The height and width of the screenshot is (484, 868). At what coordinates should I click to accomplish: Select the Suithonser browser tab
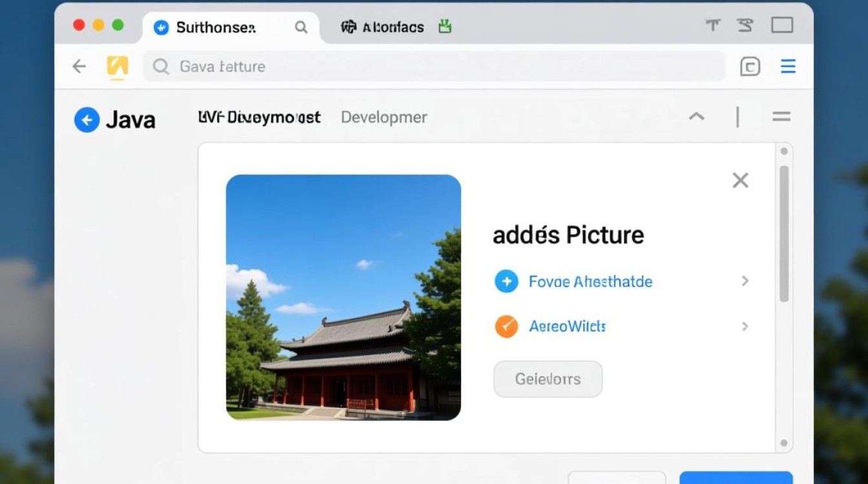[213, 27]
